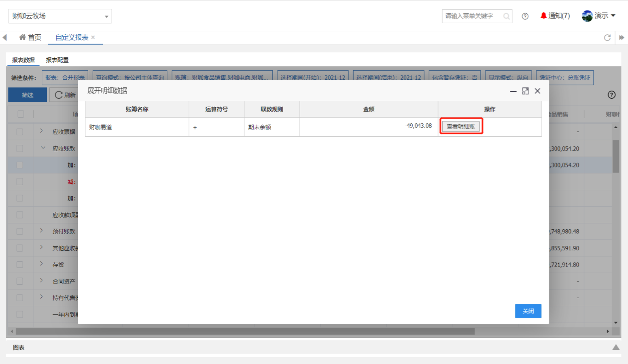Click the left tab scroll arrow

(5, 38)
